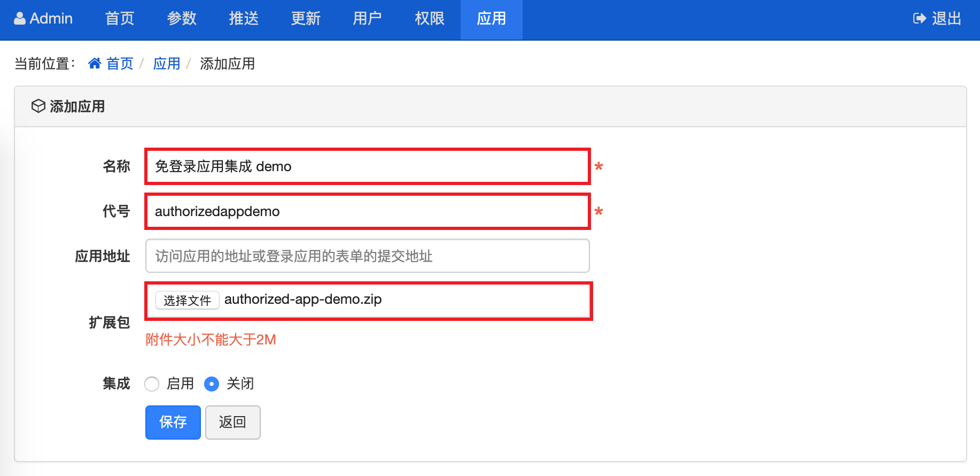Focus the 代号 field containing authorizedappdemo
Screen dimensions: 980x476
coord(368,211)
